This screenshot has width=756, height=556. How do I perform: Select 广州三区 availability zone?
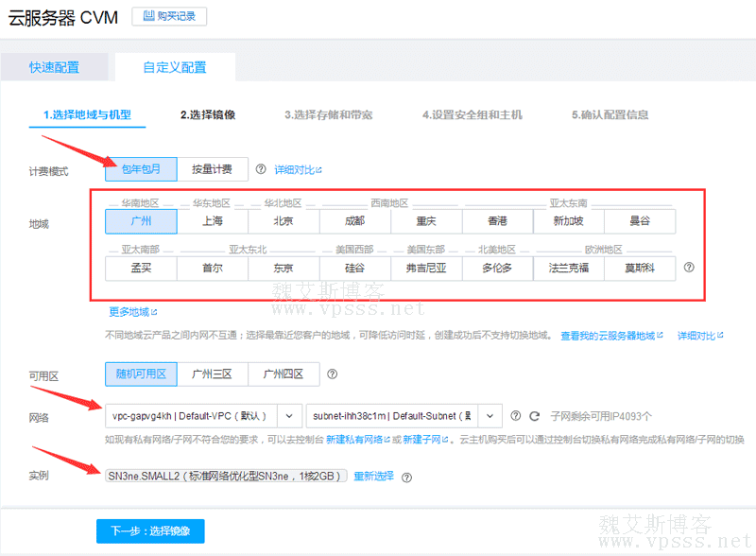[213, 374]
